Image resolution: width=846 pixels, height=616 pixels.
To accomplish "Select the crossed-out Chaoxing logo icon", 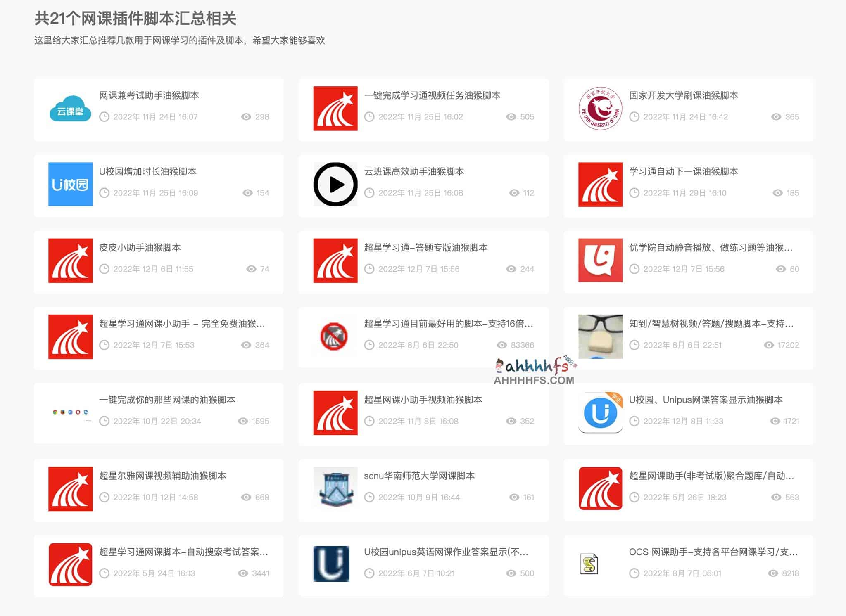I will click(335, 336).
